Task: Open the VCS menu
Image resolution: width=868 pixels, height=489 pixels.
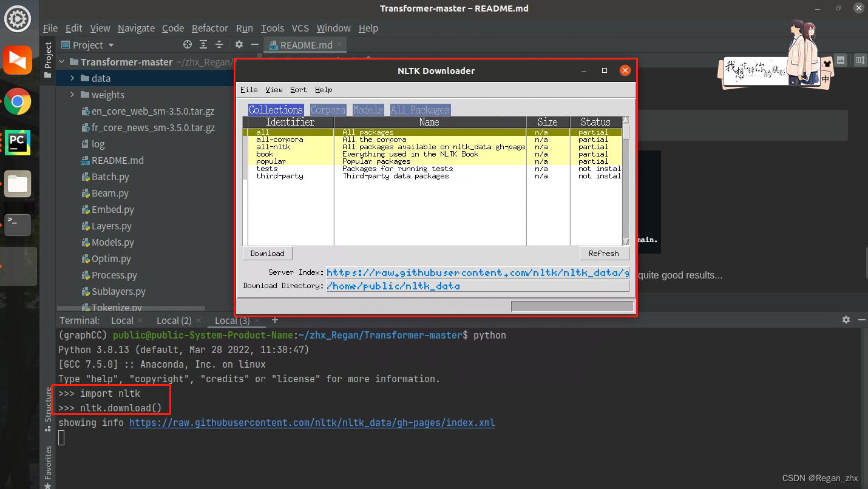Action: click(300, 28)
